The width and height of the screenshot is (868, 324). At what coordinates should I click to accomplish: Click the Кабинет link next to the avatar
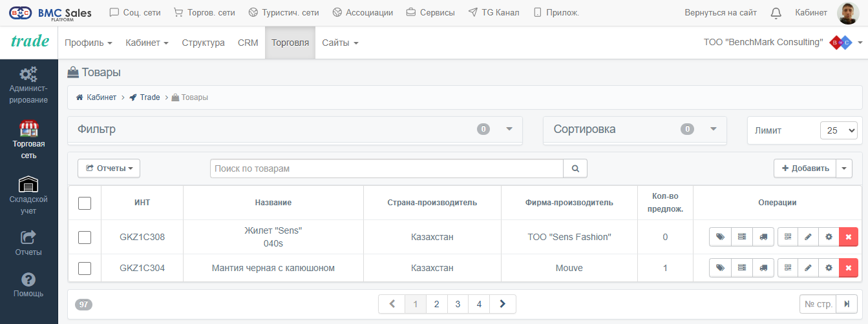(x=811, y=12)
